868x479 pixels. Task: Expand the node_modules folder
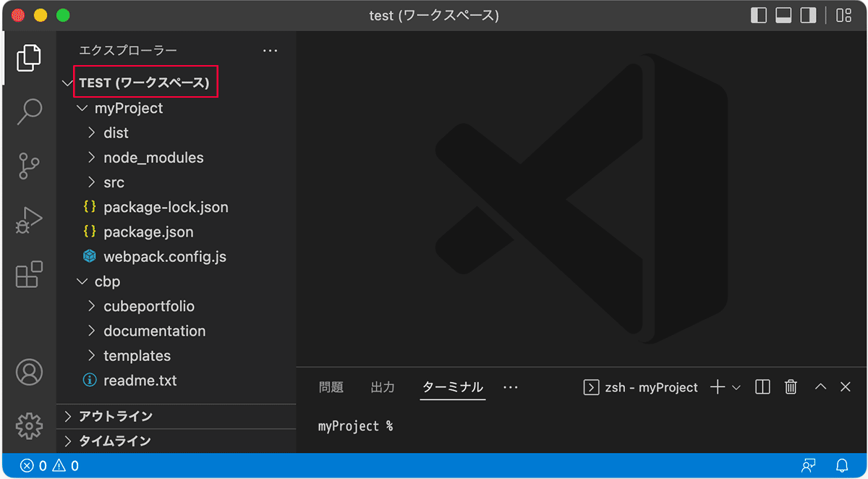click(153, 158)
